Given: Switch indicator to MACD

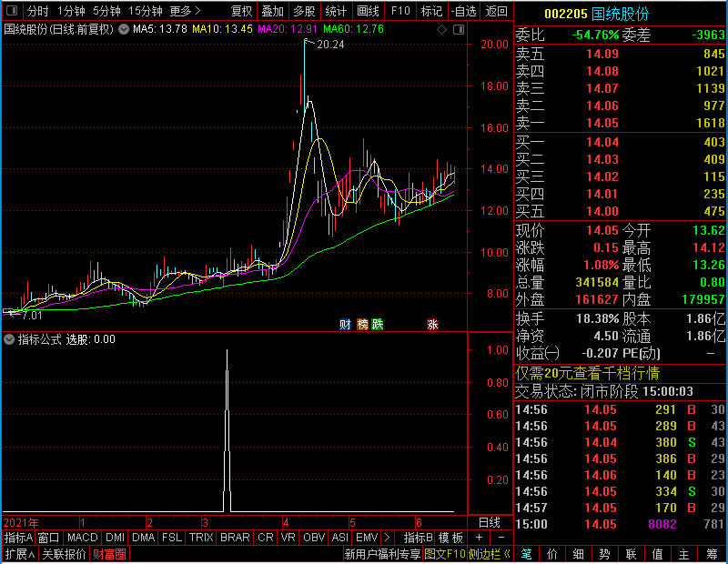Looking at the screenshot, I should [82, 538].
